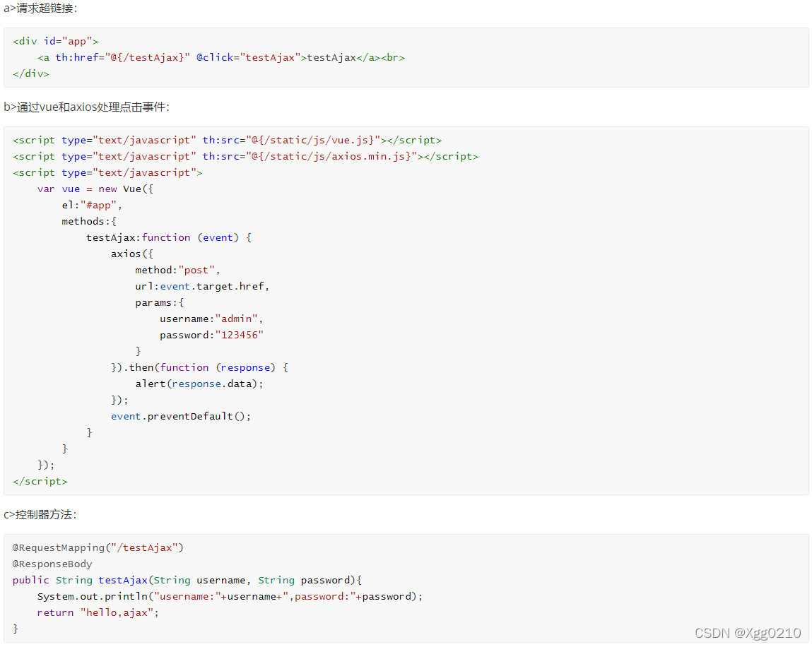Click the 'axios({' line
Viewport: 812px width, 647px height.
(132, 254)
